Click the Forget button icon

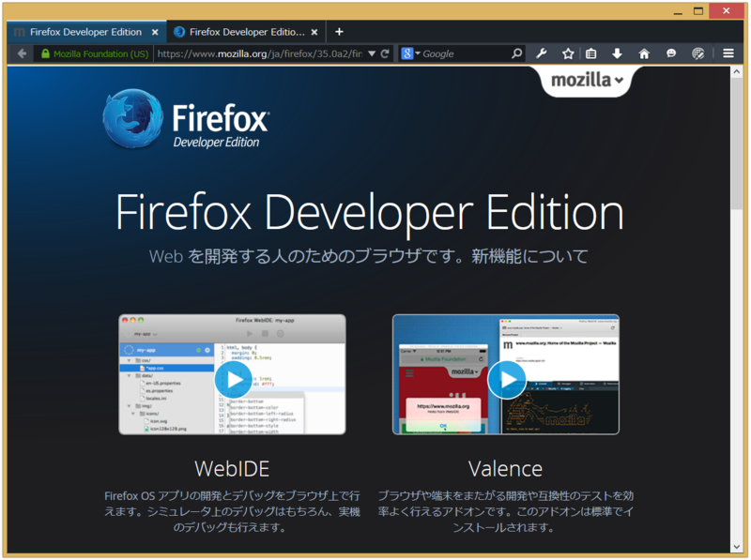click(697, 53)
